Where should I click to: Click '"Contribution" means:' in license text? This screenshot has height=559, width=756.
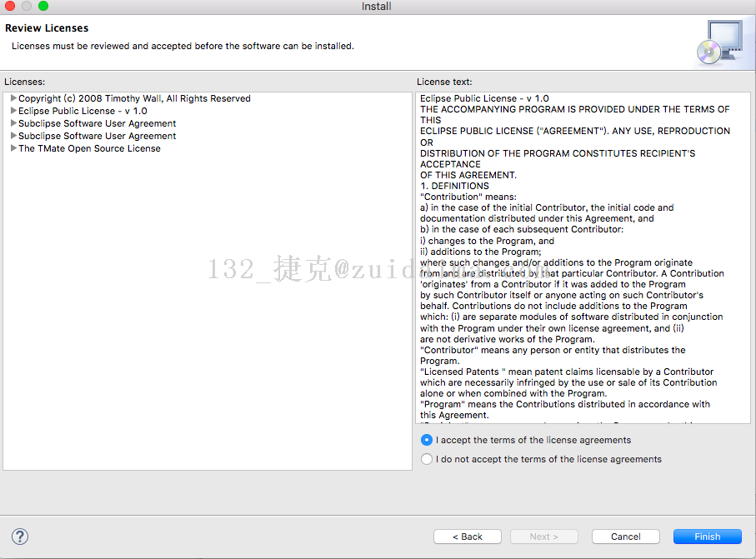point(468,197)
